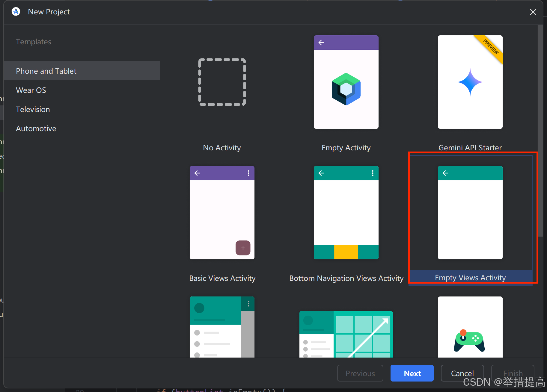Switch to the Wear OS category
This screenshot has width=547, height=392.
pos(31,90)
